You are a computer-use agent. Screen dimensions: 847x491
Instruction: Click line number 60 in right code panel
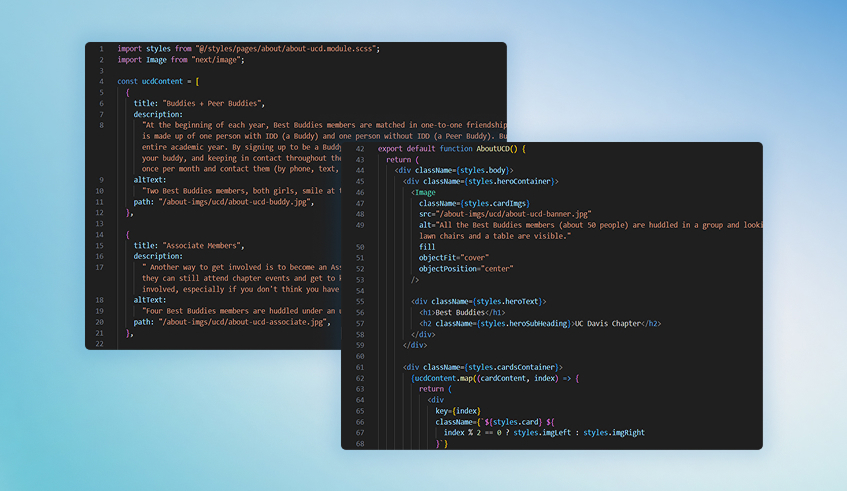coord(360,357)
